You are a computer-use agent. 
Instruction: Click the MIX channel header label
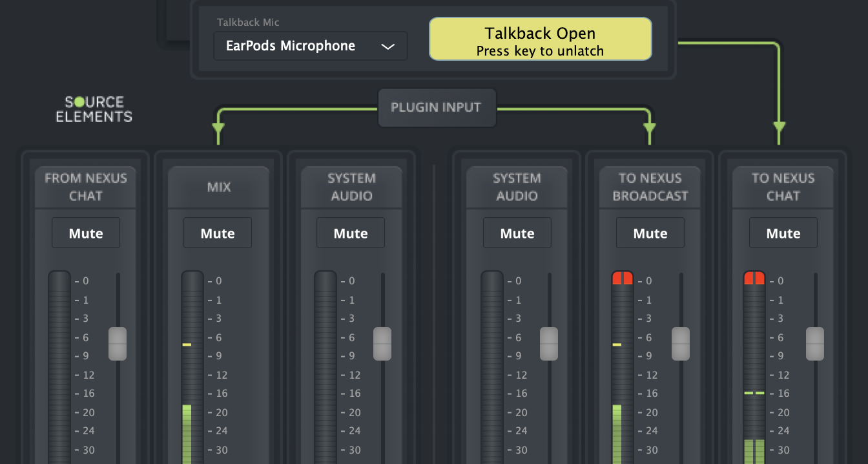coord(218,187)
